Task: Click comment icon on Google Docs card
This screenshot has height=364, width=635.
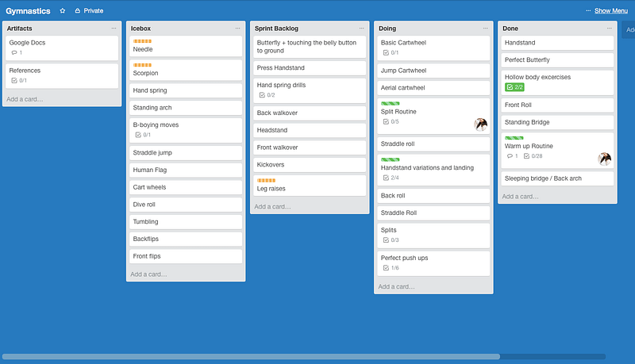Action: pos(13,53)
